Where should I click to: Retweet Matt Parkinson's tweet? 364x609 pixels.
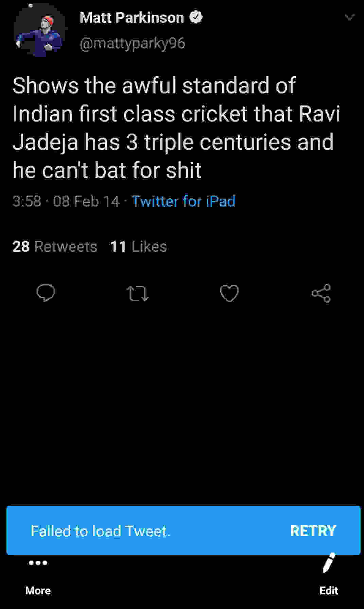click(x=137, y=294)
